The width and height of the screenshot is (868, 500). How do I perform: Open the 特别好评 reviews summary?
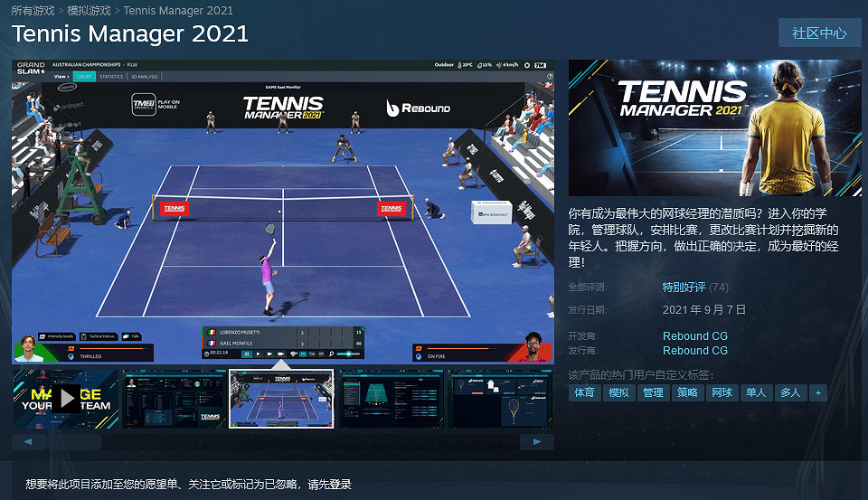tap(684, 288)
